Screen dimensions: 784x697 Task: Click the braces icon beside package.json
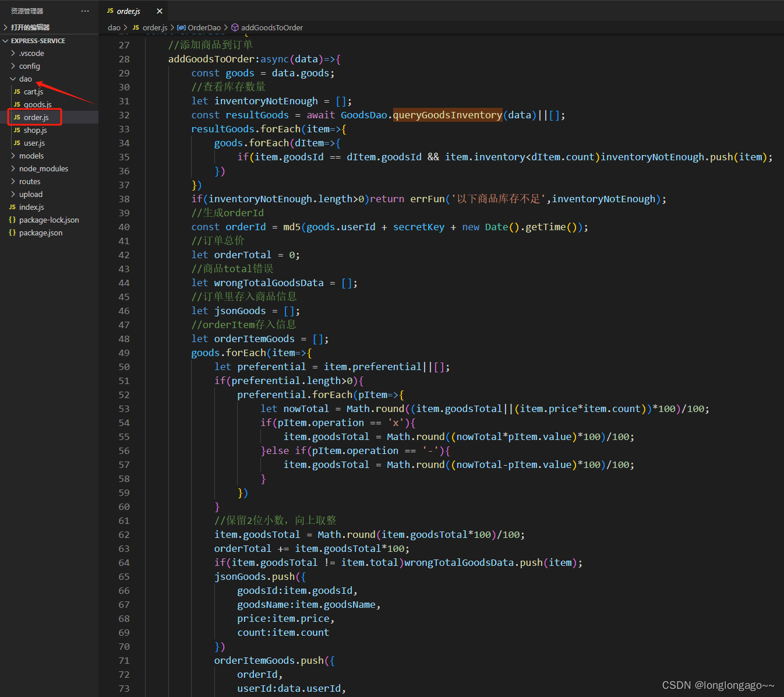pyautogui.click(x=12, y=233)
